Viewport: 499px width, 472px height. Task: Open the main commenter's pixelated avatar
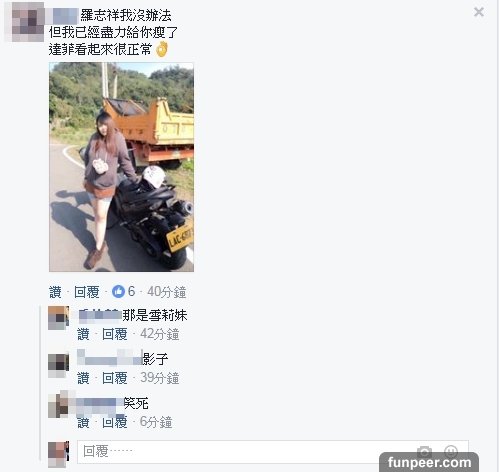coord(26,22)
